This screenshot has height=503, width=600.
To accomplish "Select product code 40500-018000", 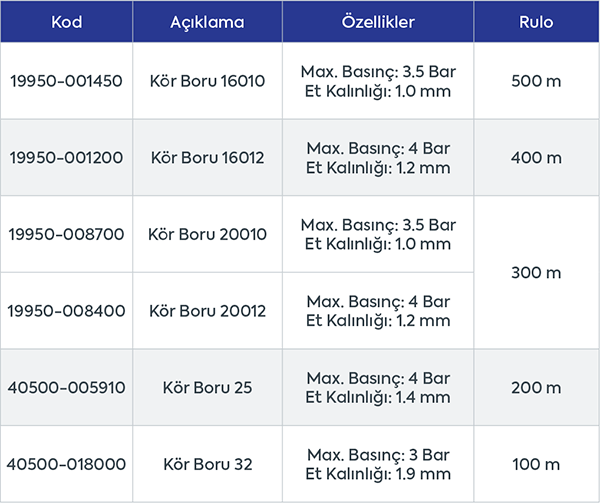I will point(66,464).
